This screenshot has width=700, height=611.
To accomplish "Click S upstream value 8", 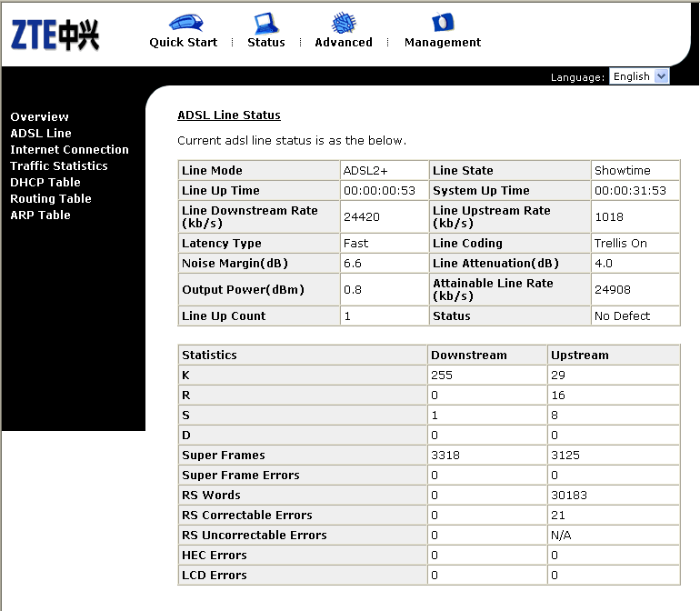I will pyautogui.click(x=555, y=416).
